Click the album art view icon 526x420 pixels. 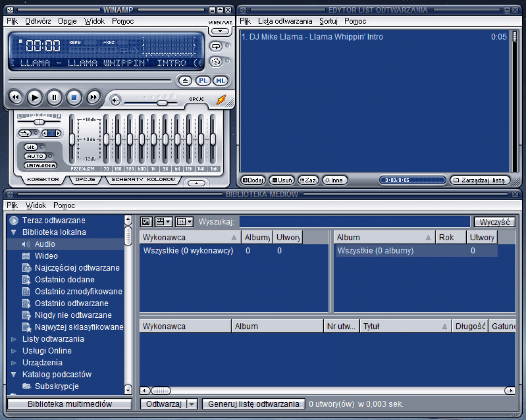(x=146, y=221)
